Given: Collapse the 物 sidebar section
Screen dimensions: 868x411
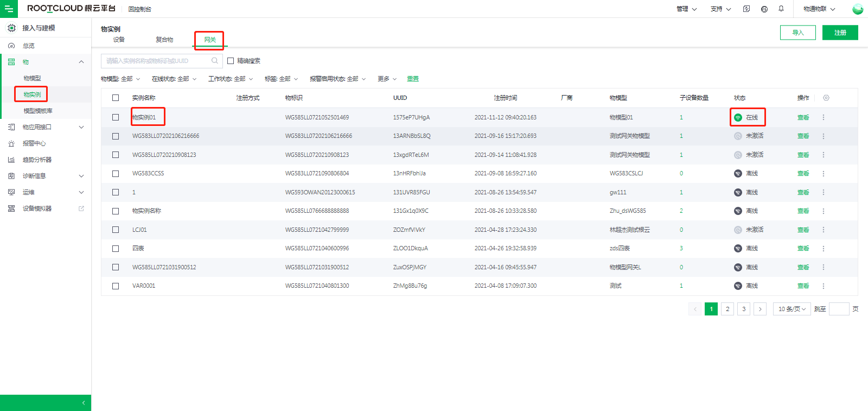Looking at the screenshot, I should point(81,62).
